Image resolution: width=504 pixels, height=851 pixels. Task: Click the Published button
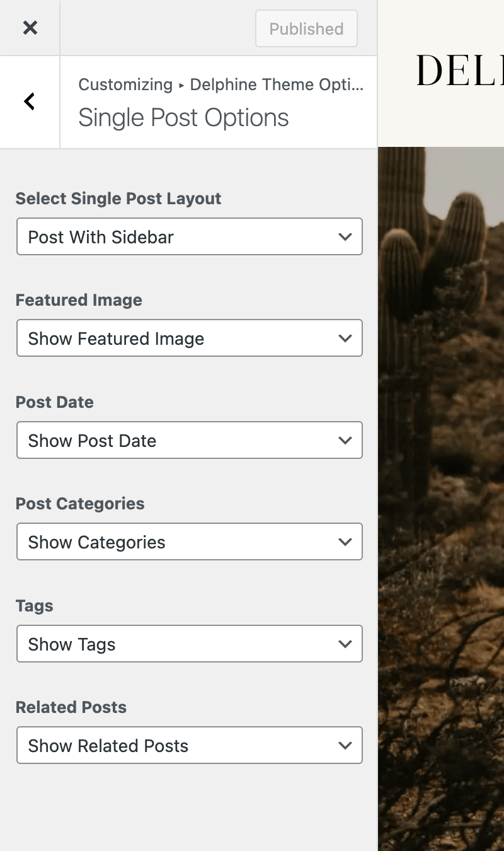tap(306, 28)
